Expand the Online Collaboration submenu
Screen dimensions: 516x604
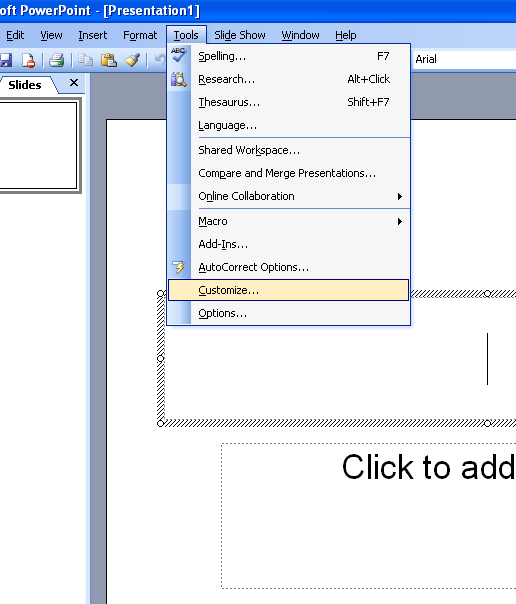tap(288, 196)
